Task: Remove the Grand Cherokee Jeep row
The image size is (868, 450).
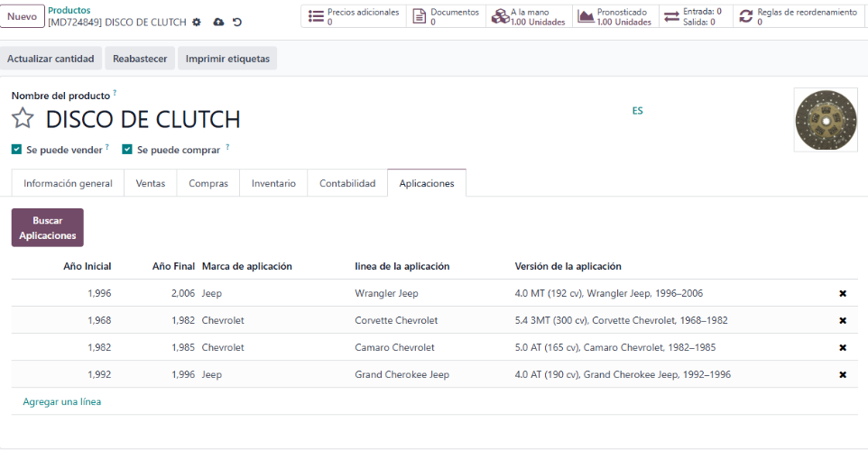Action: [x=842, y=375]
